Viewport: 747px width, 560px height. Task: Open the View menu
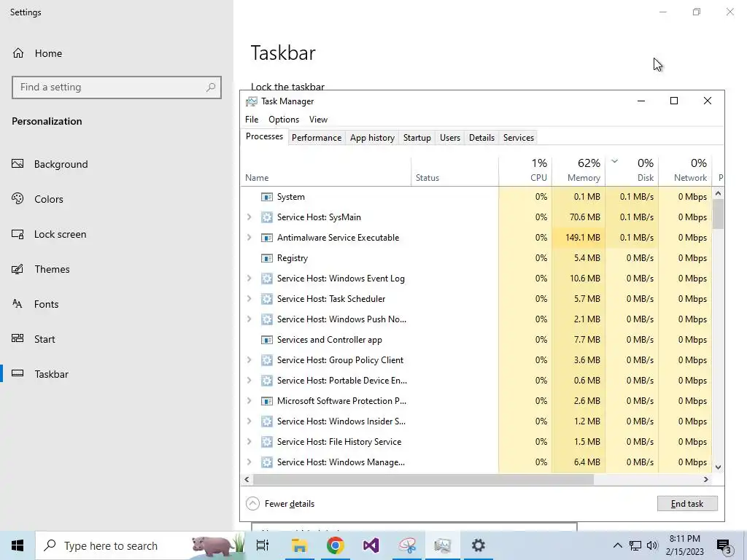[318, 120]
